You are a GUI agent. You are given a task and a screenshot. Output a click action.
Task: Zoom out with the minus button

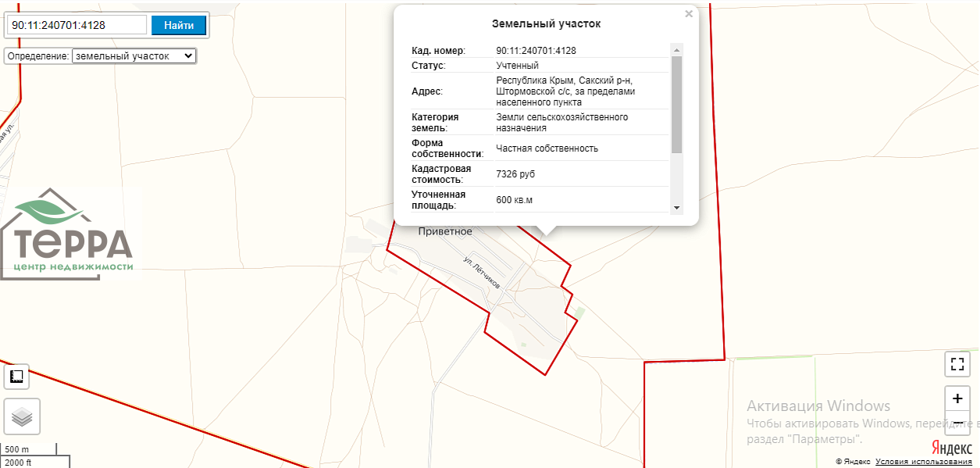(x=957, y=423)
